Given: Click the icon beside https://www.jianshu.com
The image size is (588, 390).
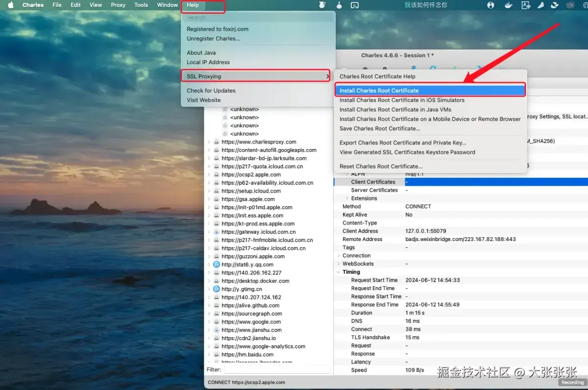Looking at the screenshot, I should [x=217, y=330].
